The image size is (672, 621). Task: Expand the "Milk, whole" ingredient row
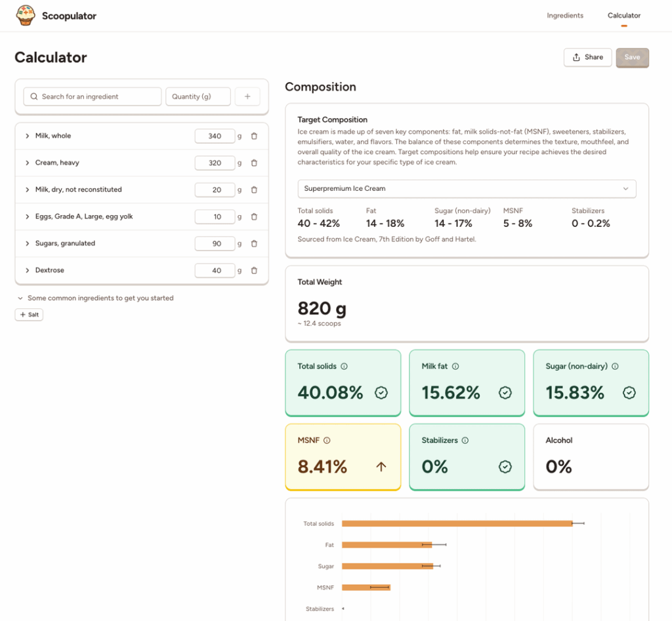tap(26, 136)
